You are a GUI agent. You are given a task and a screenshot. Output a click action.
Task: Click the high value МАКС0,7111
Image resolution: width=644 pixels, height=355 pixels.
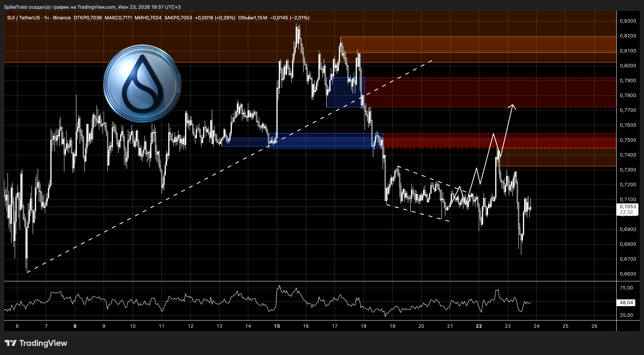point(118,18)
